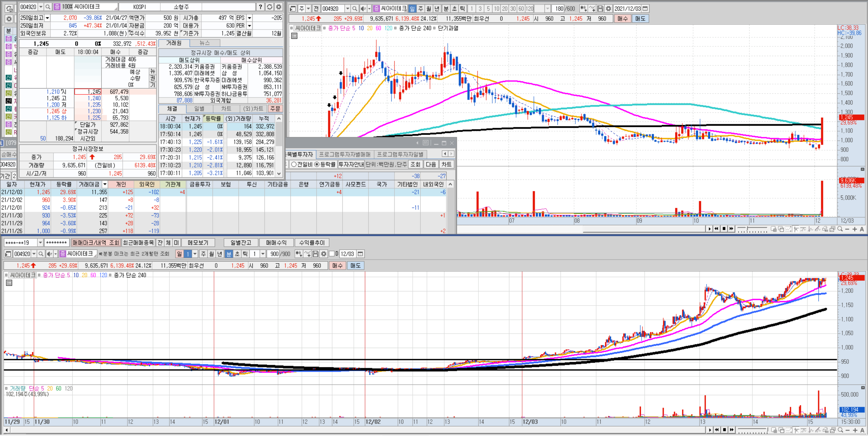
Task: Zoom out with minus icon below daily chart
Action: (x=847, y=229)
